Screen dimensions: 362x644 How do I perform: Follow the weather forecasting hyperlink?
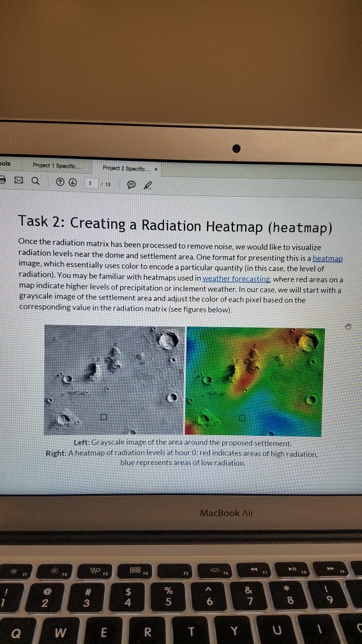(236, 279)
